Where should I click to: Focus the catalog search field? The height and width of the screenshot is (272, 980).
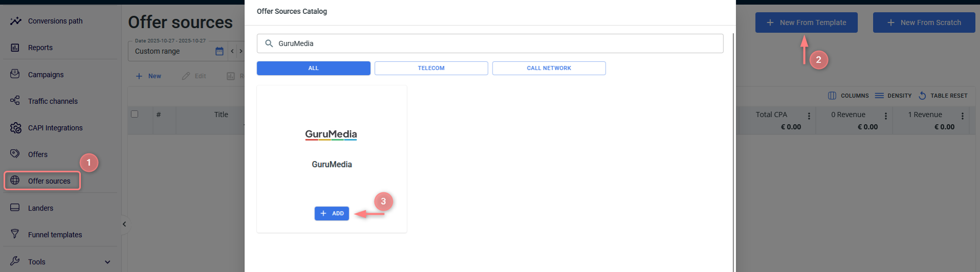pos(490,43)
